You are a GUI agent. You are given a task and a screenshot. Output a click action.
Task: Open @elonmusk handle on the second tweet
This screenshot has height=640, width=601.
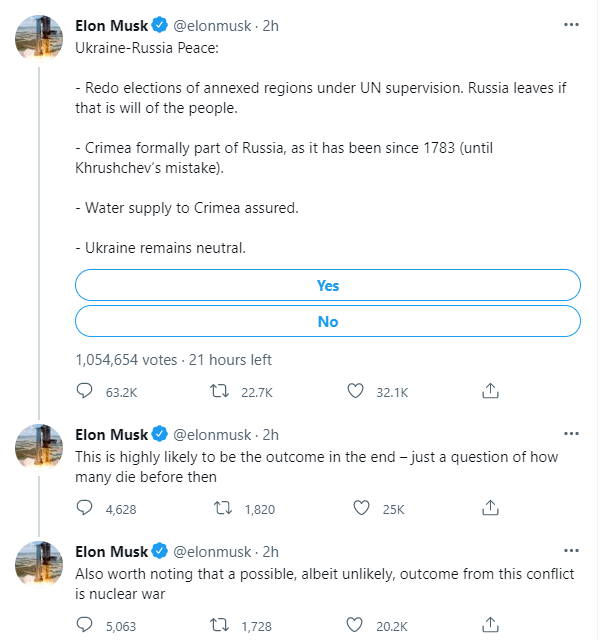click(x=214, y=434)
